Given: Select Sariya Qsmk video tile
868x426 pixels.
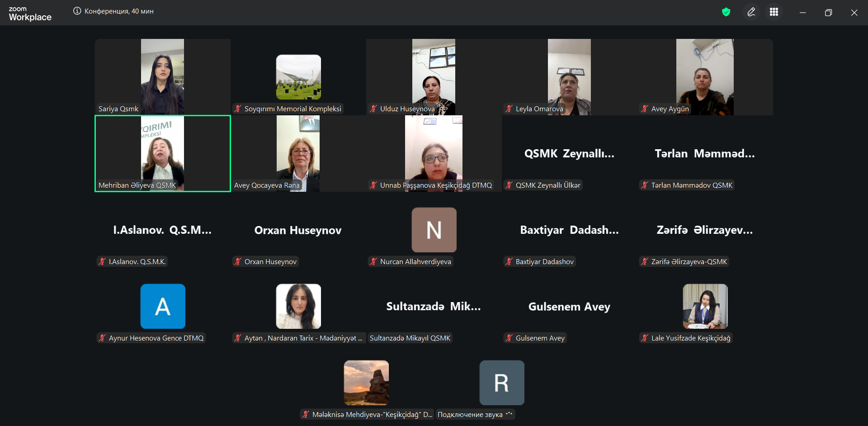Looking at the screenshot, I should [163, 77].
